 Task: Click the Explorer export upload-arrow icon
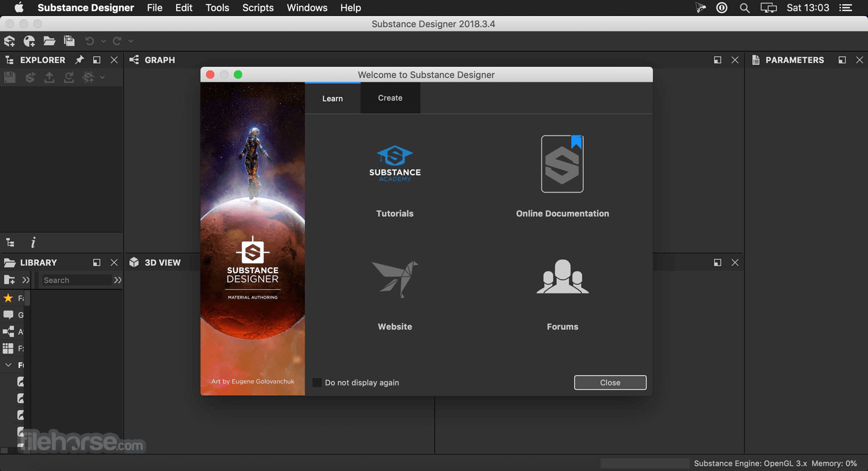(x=49, y=77)
